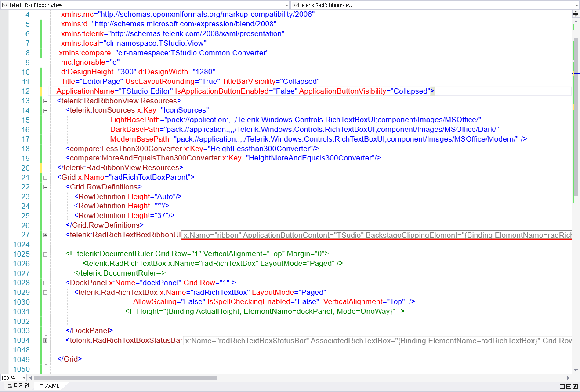Image resolution: width=580 pixels, height=392 pixels.
Task: Click collapsed x:Name="radRichTextBoxStatusBar" region box
Action: tap(377, 341)
